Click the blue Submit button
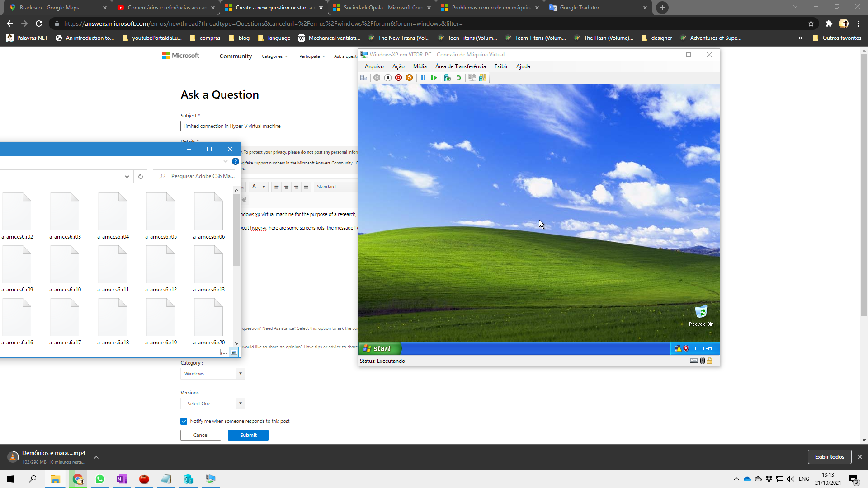Screen dimensions: 868x488 (x=248, y=435)
